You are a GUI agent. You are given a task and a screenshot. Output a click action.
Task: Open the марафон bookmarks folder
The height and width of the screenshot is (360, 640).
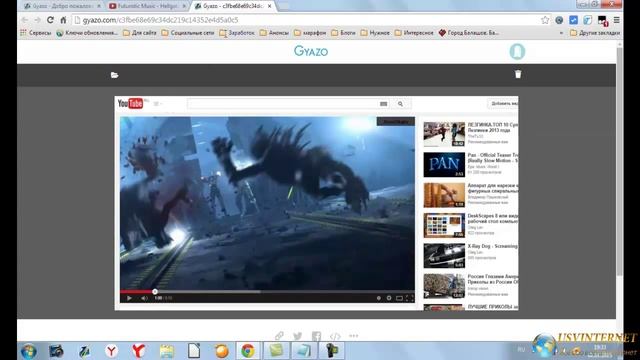(310, 33)
